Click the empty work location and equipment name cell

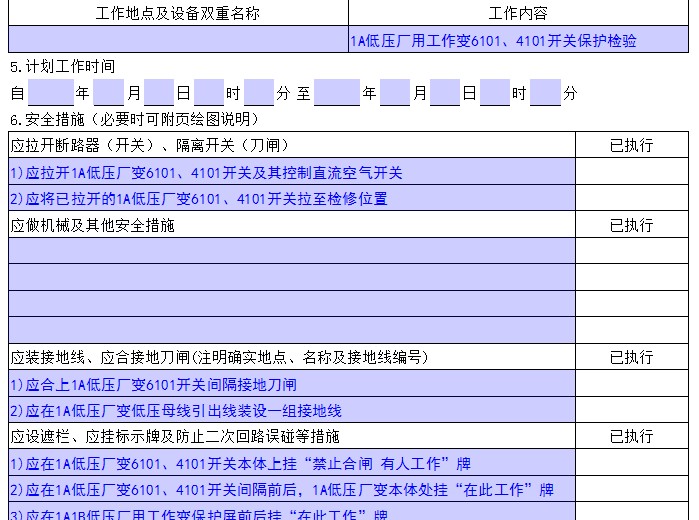[x=178, y=40]
